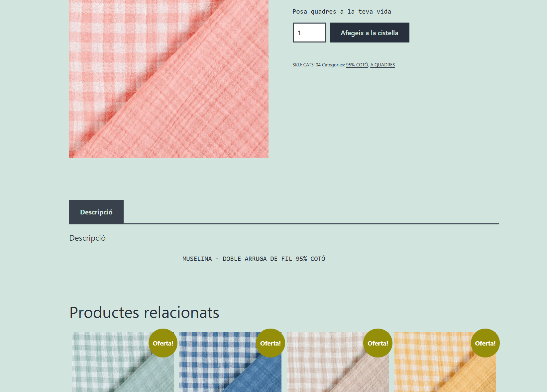This screenshot has height=392, width=547.
Task: Click the Oferta! badge on yellow fabric
Action: point(485,343)
